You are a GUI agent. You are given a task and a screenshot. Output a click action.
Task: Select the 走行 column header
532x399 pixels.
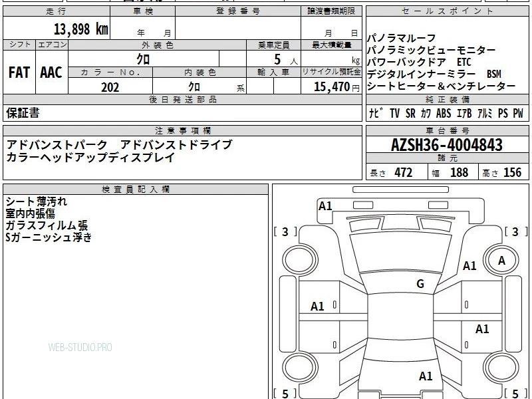[57, 11]
